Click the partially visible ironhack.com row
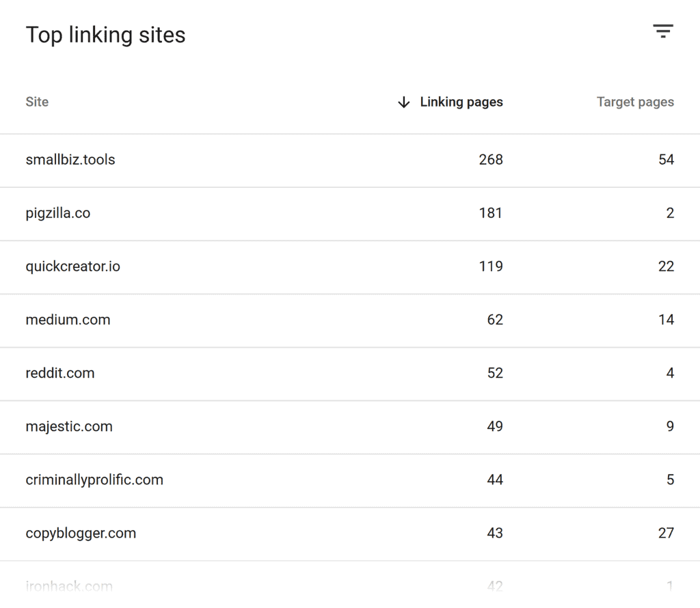Screen dimensions: 700x608 69,585
